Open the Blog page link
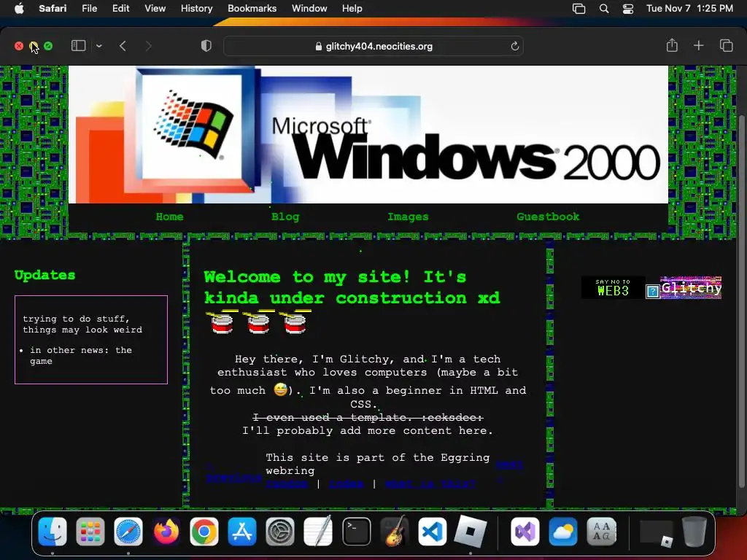Viewport: 747px width, 560px height. [285, 217]
